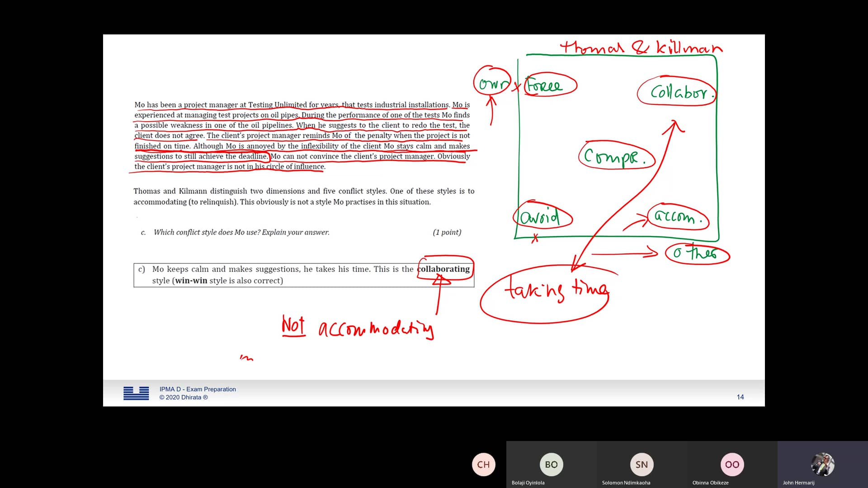
Task: Click the Avoid circled label
Action: (x=542, y=217)
